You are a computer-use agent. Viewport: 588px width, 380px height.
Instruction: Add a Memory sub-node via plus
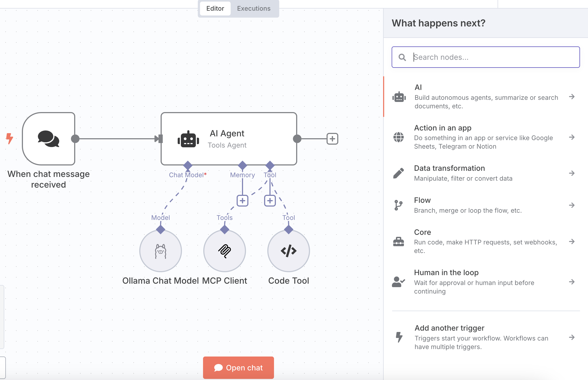243,201
